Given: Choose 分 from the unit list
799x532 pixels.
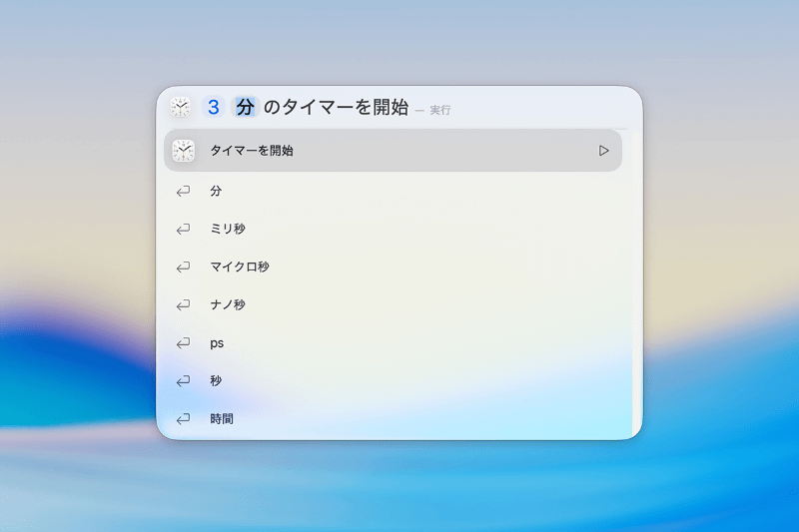Looking at the screenshot, I should coord(393,191).
